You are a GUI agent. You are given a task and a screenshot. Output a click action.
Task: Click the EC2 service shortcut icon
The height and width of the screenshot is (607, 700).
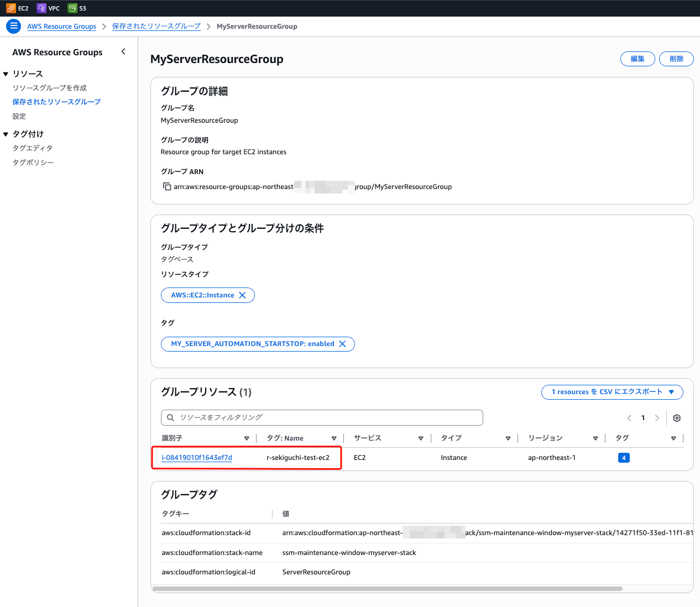(x=11, y=8)
